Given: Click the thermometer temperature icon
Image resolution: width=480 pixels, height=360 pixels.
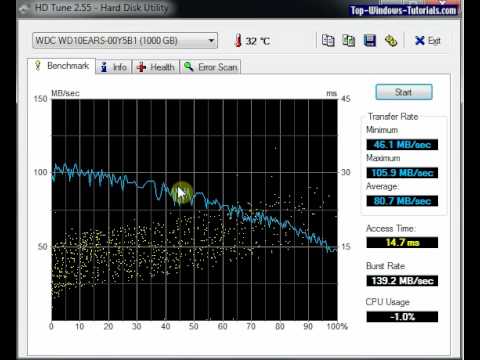Looking at the screenshot, I should [x=238, y=41].
